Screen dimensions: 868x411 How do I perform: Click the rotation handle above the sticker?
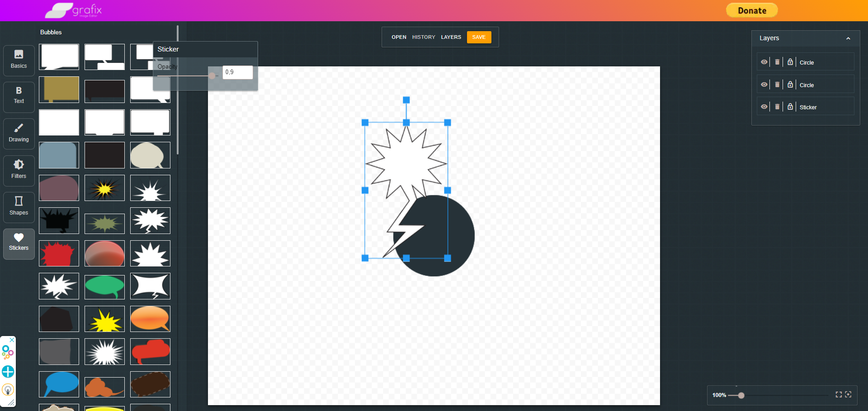coord(406,100)
